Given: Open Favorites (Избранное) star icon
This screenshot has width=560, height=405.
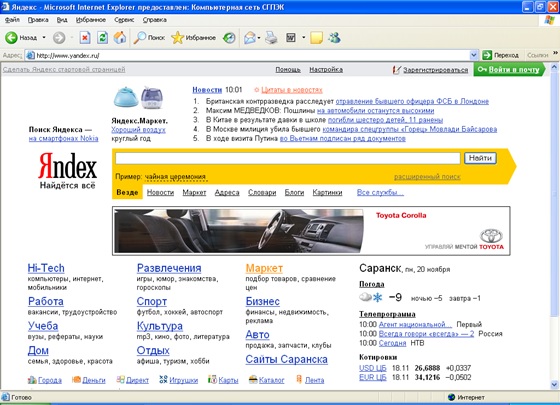Looking at the screenshot, I should 177,38.
